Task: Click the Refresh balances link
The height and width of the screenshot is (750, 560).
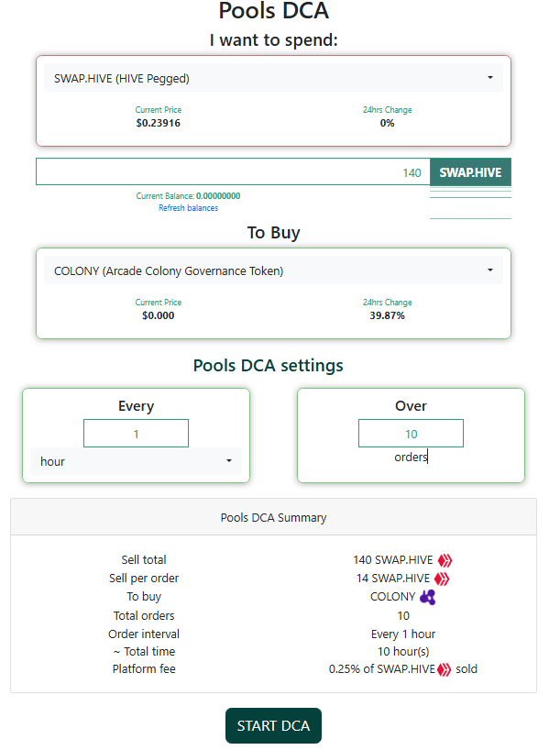Action: 189,208
